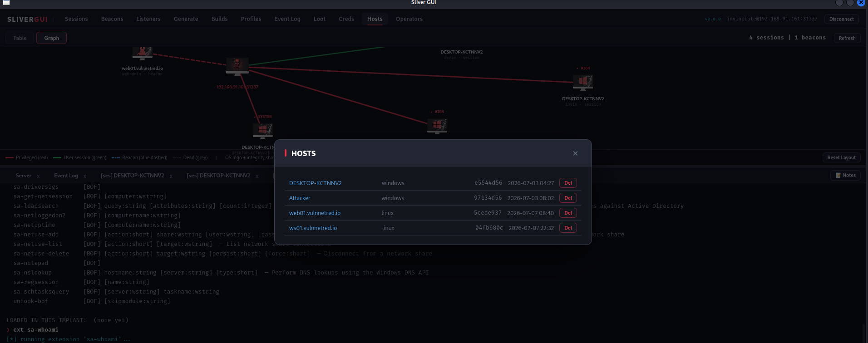Open the Notes panel
868x343 pixels.
pos(846,175)
